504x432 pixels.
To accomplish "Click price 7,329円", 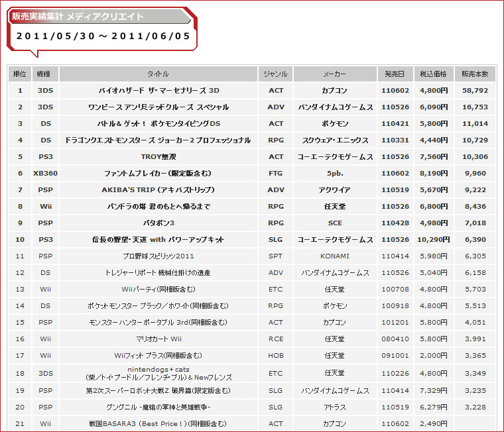I will pos(434,391).
